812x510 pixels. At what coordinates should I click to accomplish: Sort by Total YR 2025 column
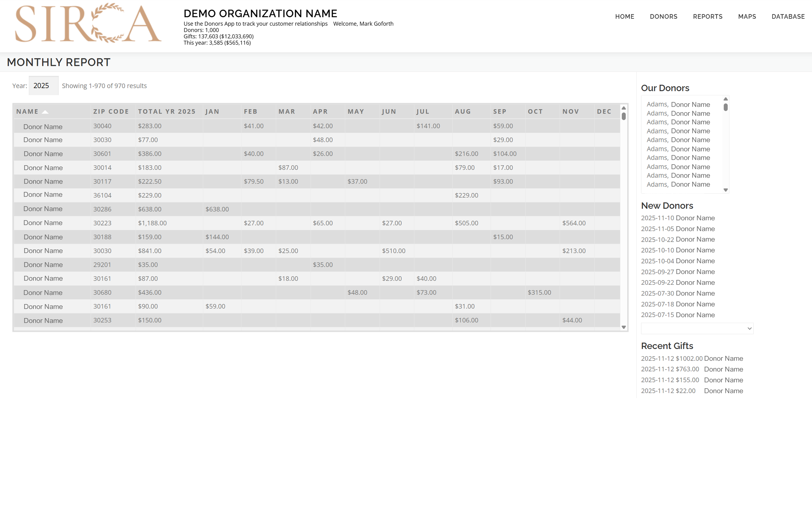[x=167, y=112]
